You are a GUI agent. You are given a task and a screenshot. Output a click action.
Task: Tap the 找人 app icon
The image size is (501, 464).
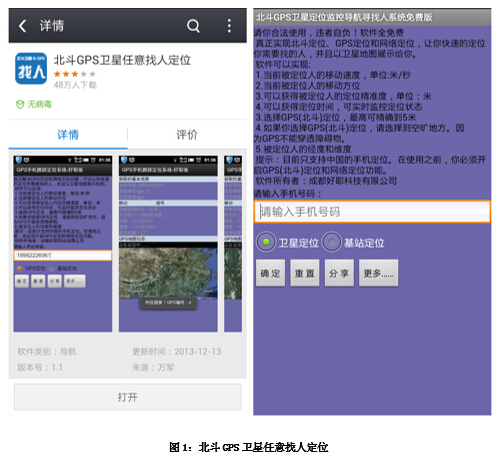coord(31,69)
